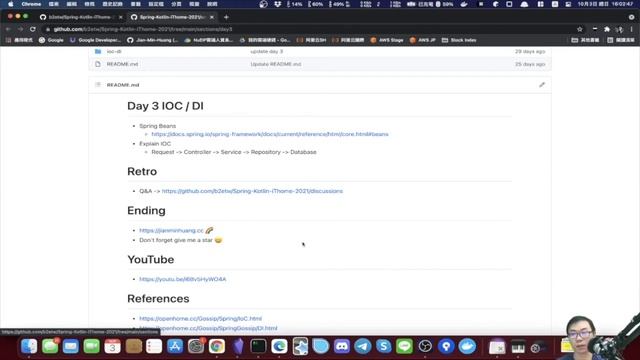This screenshot has width=640, height=360.
Task: Open Obsidian purple gem icon in dock
Action: [x=238, y=347]
